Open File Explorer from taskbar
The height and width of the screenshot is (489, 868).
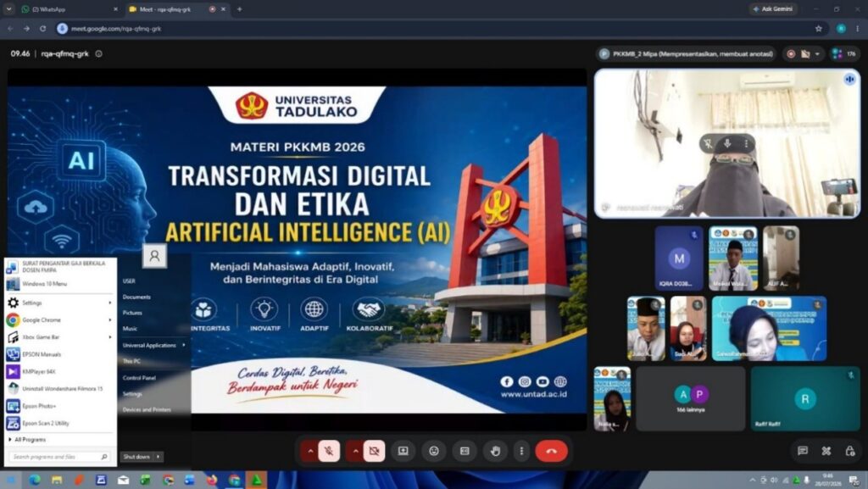point(57,481)
